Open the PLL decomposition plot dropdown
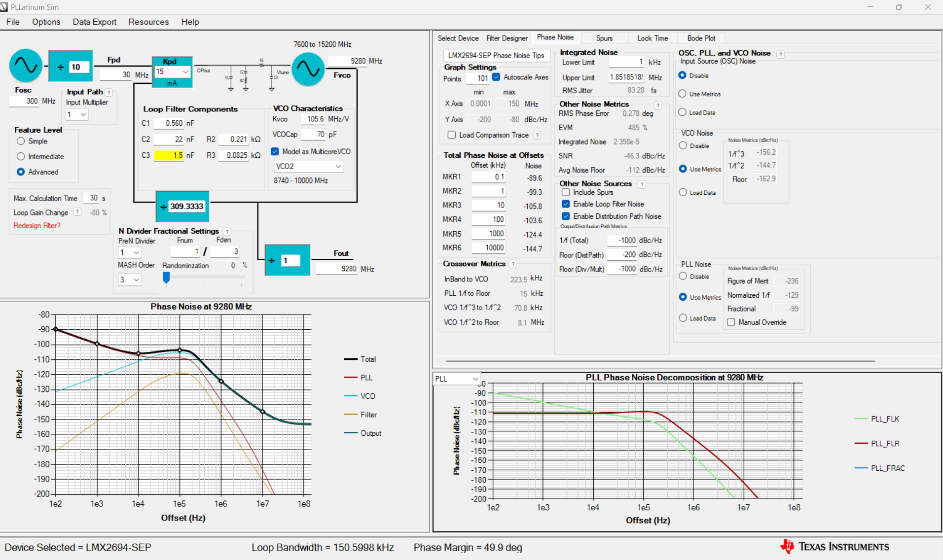 [457, 379]
